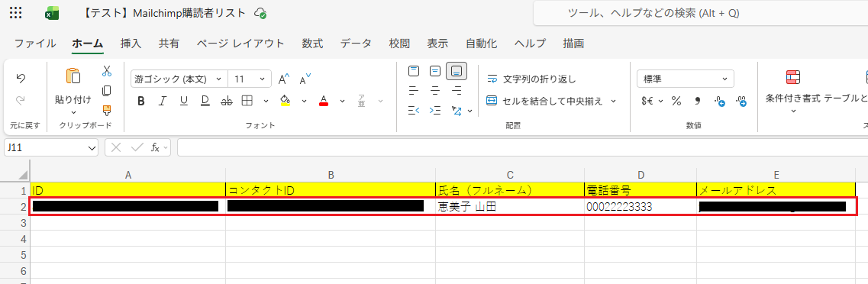Select cell containing 恵美子 山田

tap(510, 207)
